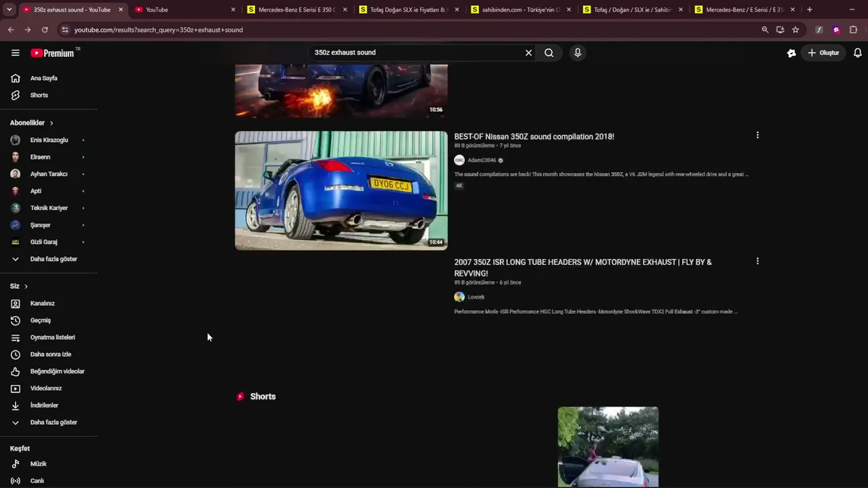868x488 pixels.
Task: Bookmark this page with the star icon
Action: click(795, 30)
